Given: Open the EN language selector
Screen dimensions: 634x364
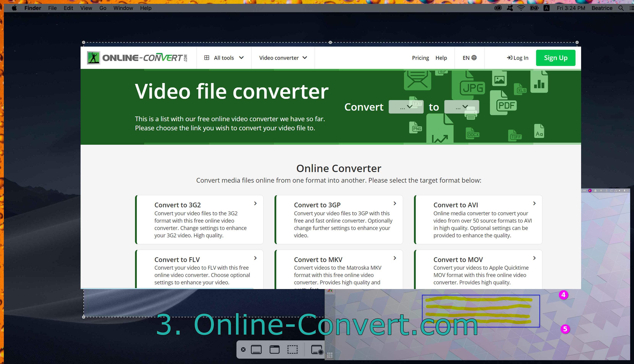Looking at the screenshot, I should [x=469, y=58].
